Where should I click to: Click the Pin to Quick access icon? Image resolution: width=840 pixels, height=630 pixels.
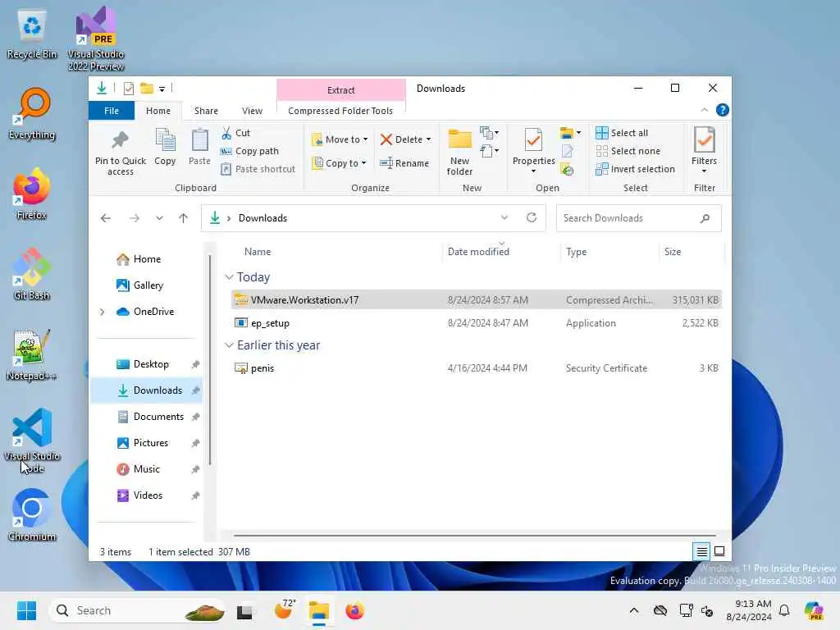point(120,140)
